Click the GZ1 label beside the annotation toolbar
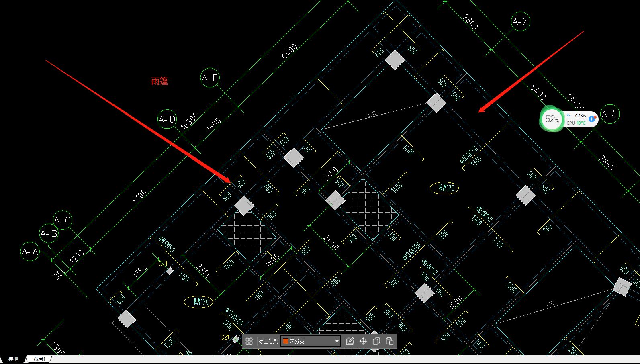640x364 pixels. (225, 337)
